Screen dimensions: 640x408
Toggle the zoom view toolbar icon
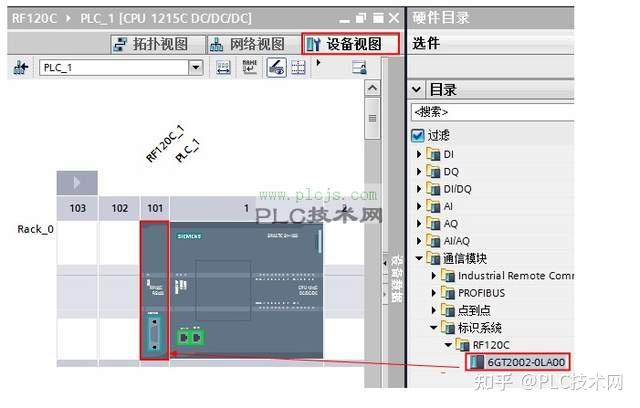click(276, 67)
